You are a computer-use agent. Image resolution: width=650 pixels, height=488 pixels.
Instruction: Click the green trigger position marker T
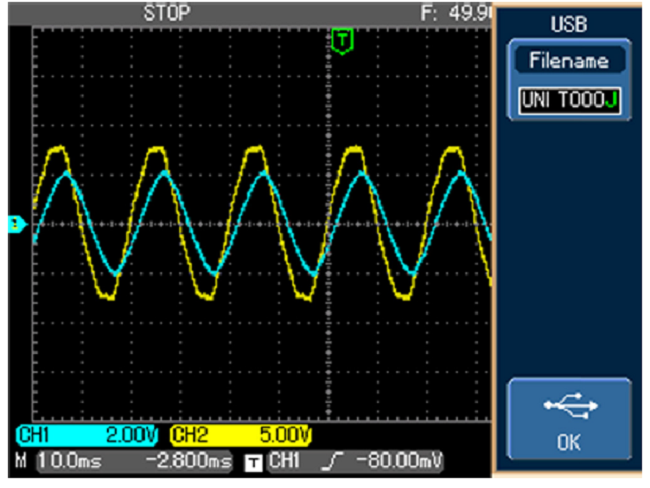[x=342, y=40]
